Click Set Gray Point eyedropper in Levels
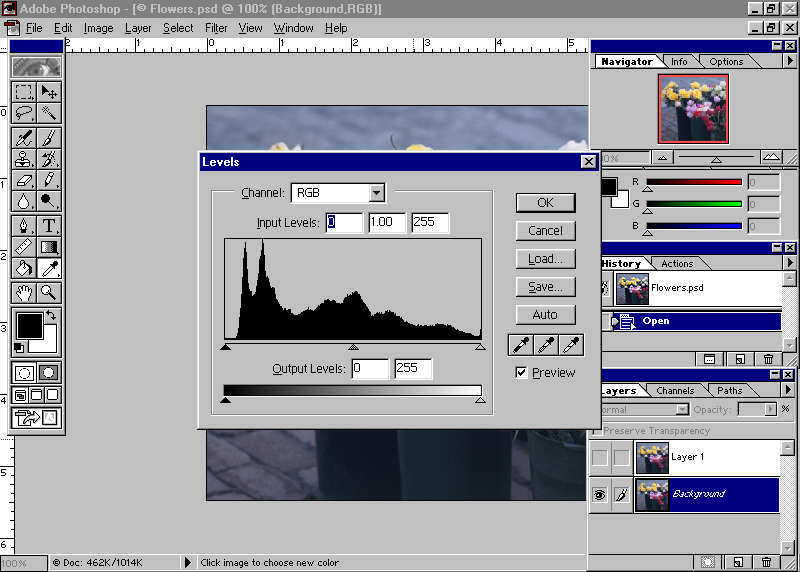Viewport: 800px width, 572px height. [546, 345]
